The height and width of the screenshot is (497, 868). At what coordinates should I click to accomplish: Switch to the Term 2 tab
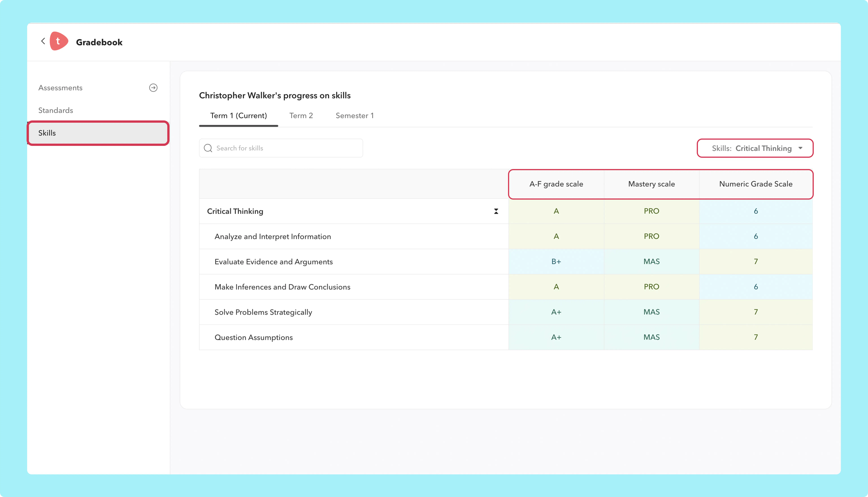click(301, 116)
